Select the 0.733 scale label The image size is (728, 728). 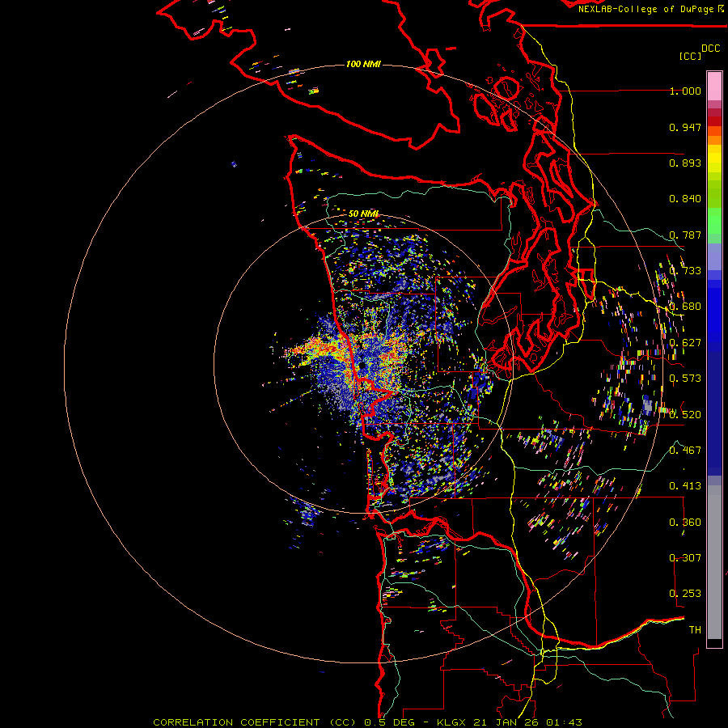pyautogui.click(x=685, y=271)
